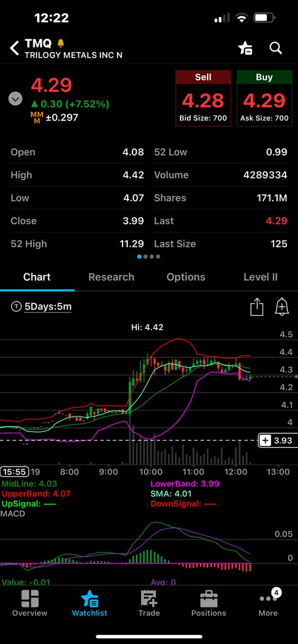
Task: Add a chart price alert bell
Action: pos(281,307)
